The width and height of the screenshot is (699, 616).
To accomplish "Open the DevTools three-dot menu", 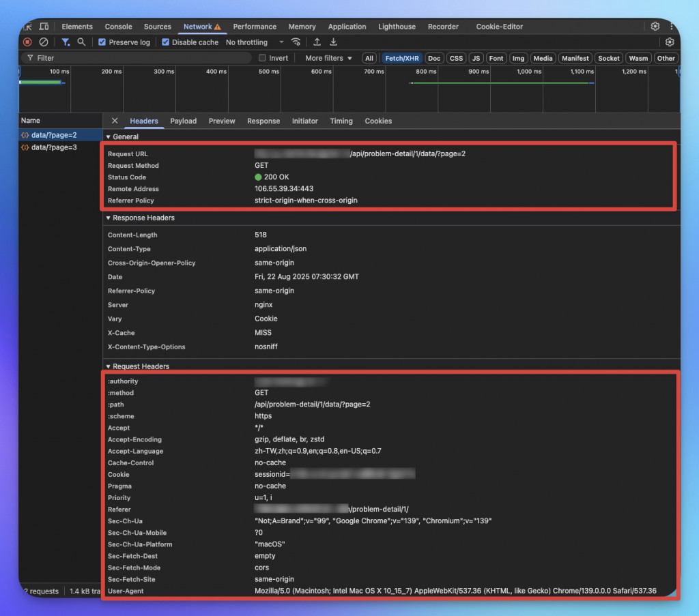I will click(x=672, y=27).
